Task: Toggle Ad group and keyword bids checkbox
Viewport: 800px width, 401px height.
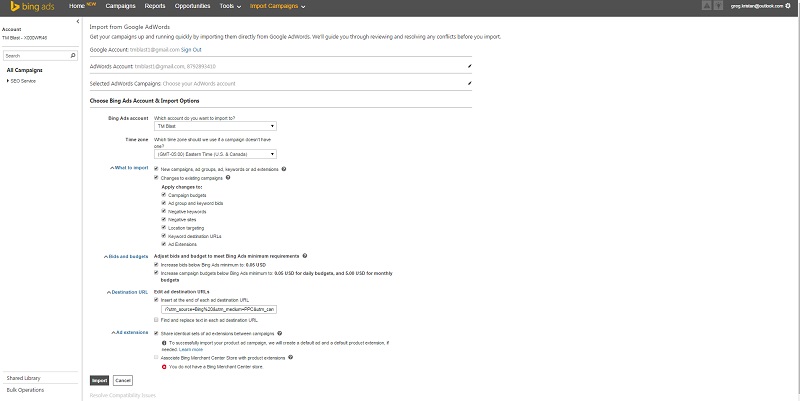Action: pyautogui.click(x=164, y=203)
